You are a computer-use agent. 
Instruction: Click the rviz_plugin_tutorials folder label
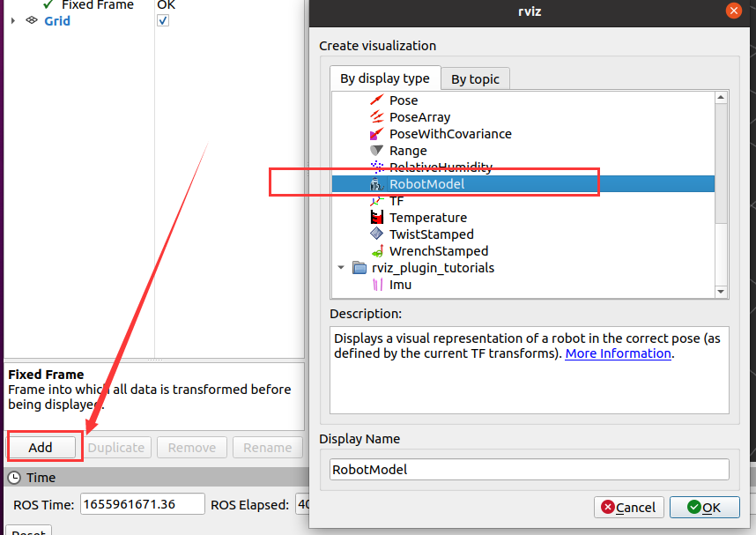click(x=433, y=268)
